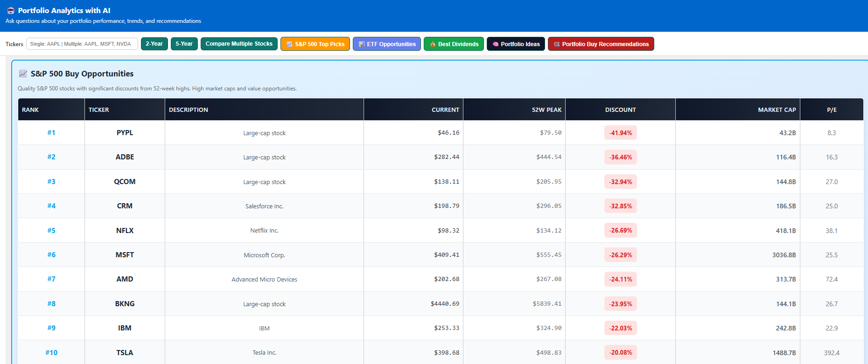Viewport: 868px width, 364px height.
Task: Select the ADBE ticker row
Action: 125,157
